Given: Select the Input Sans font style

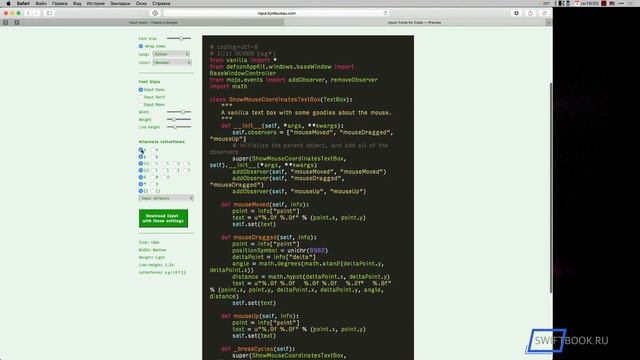Looking at the screenshot, I should (141, 89).
